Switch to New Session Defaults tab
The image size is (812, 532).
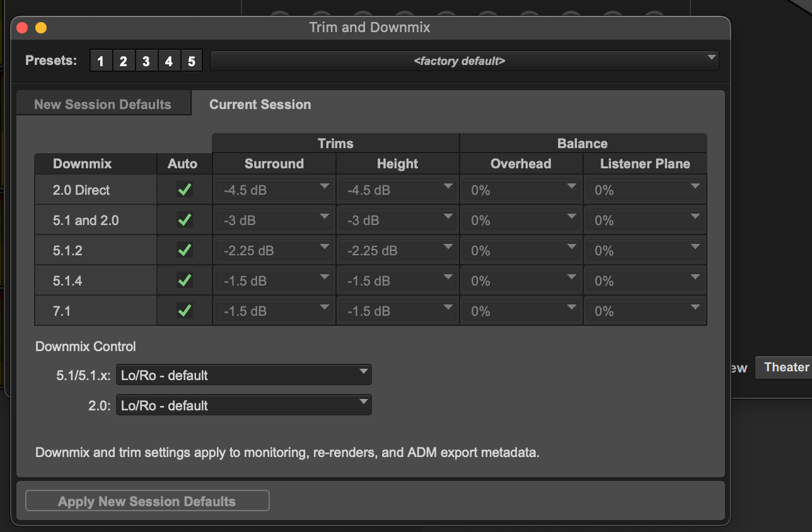(103, 105)
